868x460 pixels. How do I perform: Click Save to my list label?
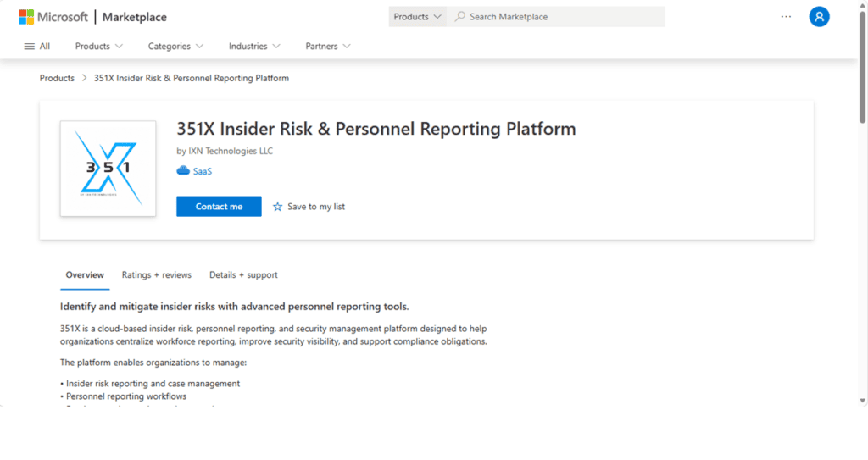pos(316,207)
